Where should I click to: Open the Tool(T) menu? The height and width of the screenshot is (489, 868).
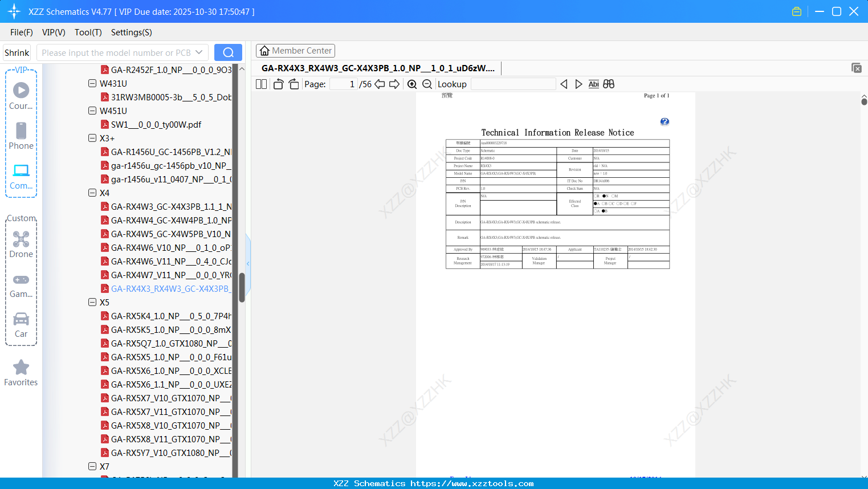coord(88,32)
